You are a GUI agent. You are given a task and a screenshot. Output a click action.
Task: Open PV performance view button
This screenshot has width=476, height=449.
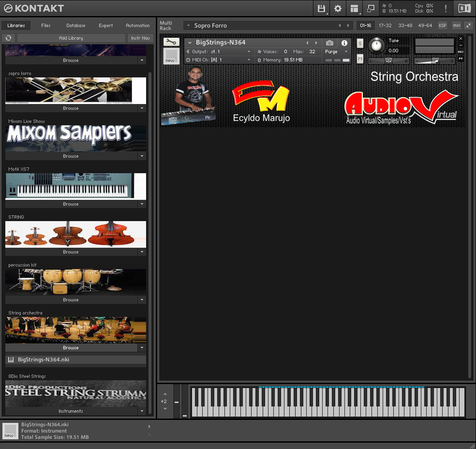(461, 59)
